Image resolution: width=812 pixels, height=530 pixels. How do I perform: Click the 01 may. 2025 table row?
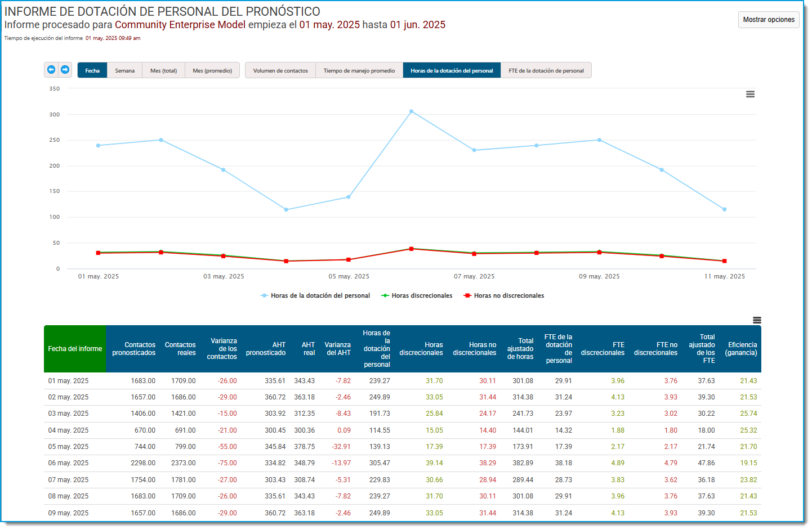[403, 381]
